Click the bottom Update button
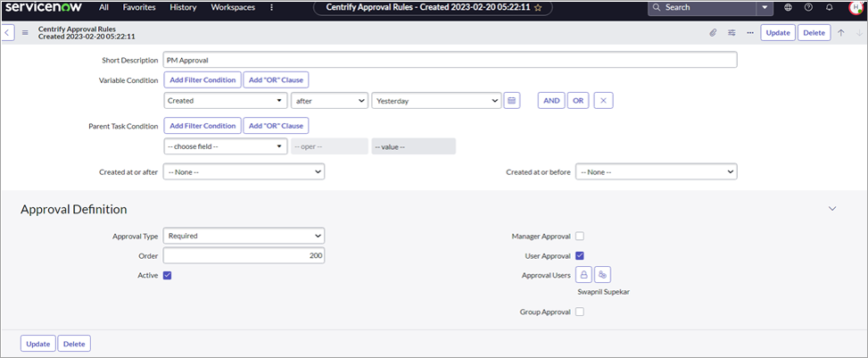The width and height of the screenshot is (868, 358). click(37, 344)
